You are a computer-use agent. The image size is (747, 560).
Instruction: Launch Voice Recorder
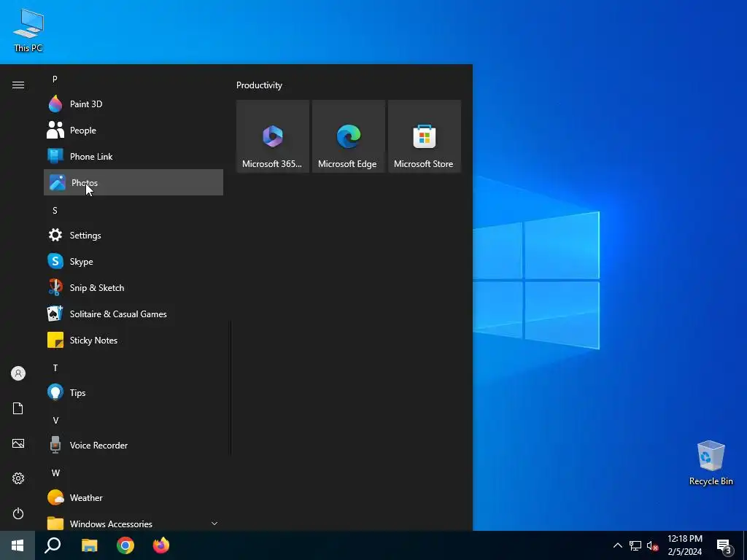133,445
